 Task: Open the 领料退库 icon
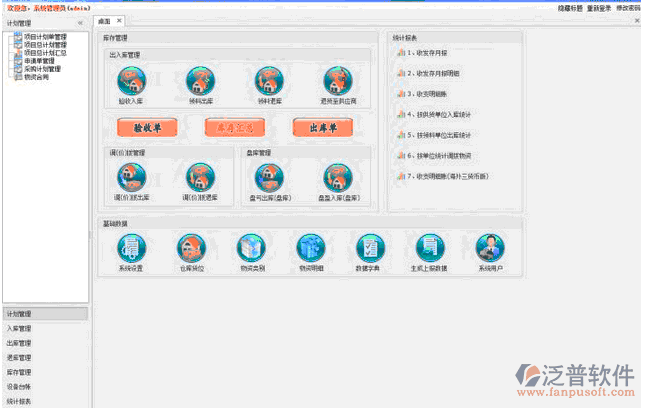[269, 81]
